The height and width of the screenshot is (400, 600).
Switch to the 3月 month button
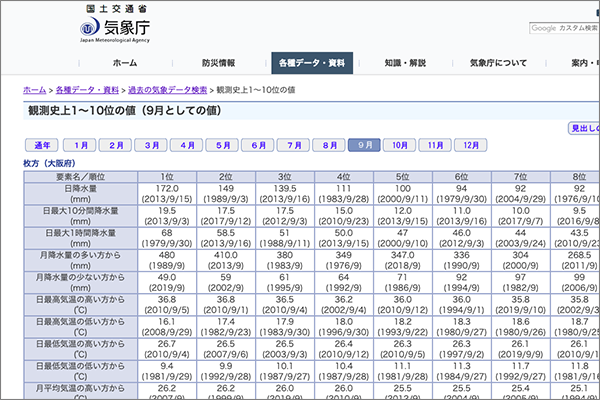pyautogui.click(x=153, y=145)
